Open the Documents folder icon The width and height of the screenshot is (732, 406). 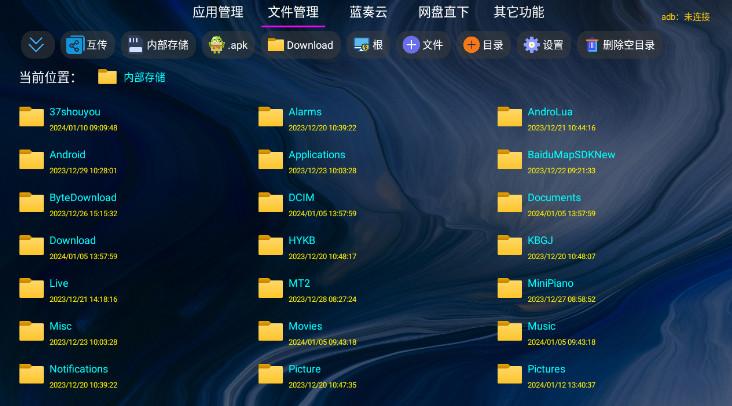[510, 203]
